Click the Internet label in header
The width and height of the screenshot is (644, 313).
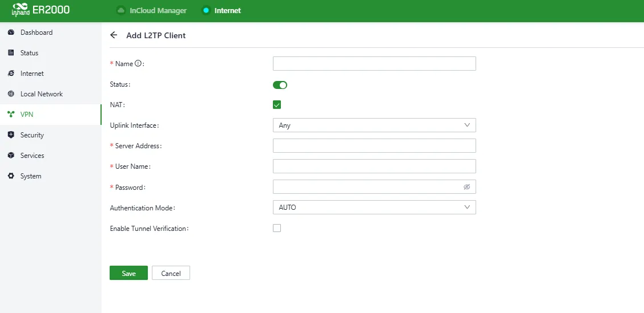[x=228, y=11]
